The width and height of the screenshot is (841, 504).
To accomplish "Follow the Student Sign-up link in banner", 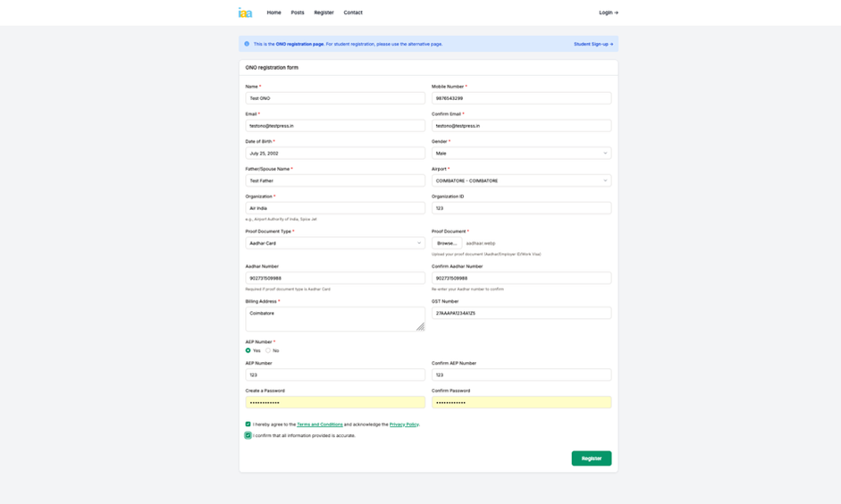I will click(x=594, y=44).
